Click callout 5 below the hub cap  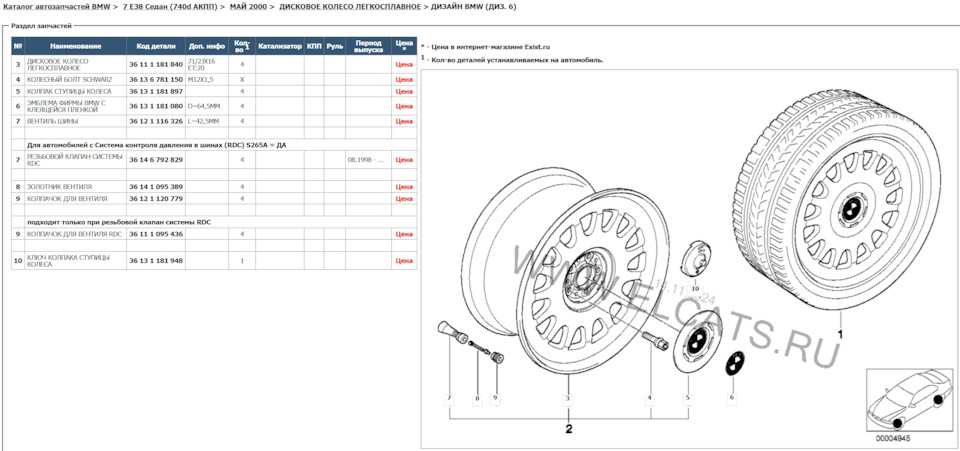(688, 398)
